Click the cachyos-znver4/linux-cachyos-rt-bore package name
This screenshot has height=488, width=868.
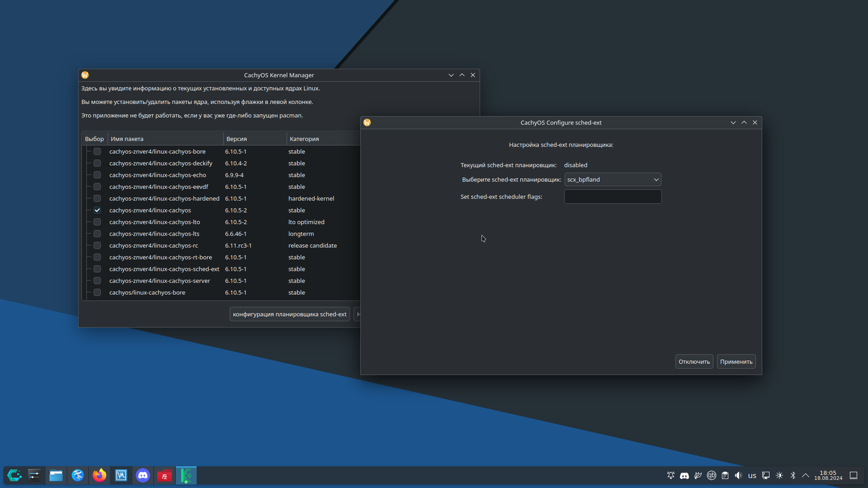[x=161, y=258]
